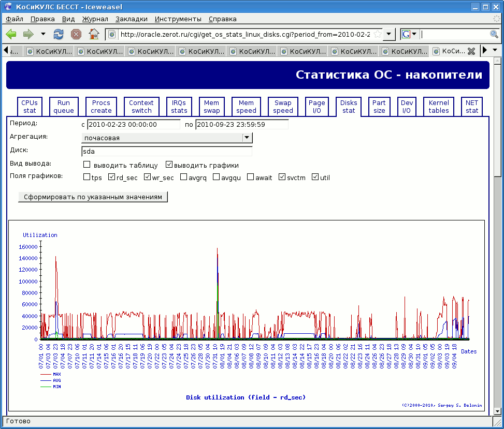Toggle the выводить графики checkbox
Screen dimensions: 504x429
pyautogui.click(x=169, y=165)
